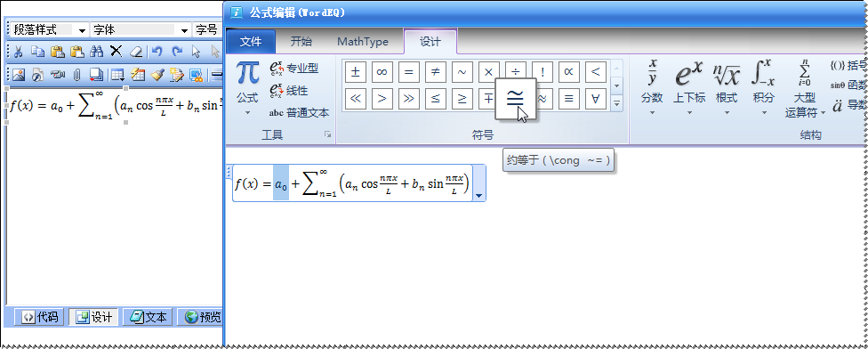
Task: Click the Insert Flash icon
Action: (37, 74)
